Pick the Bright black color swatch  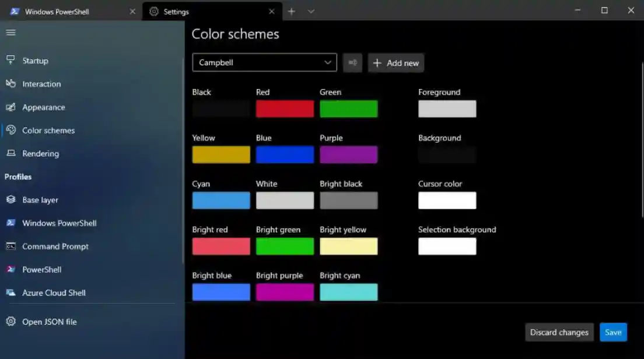[x=349, y=200]
